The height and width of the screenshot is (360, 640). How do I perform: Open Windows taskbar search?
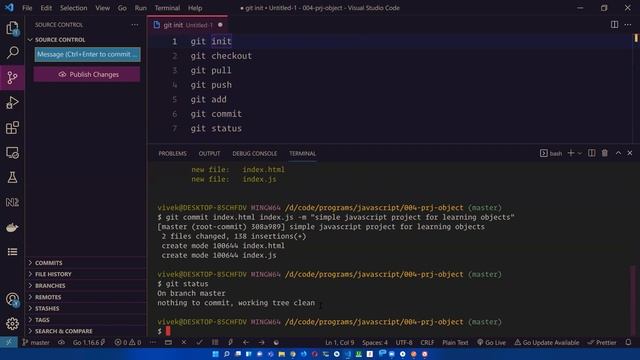tap(227, 354)
